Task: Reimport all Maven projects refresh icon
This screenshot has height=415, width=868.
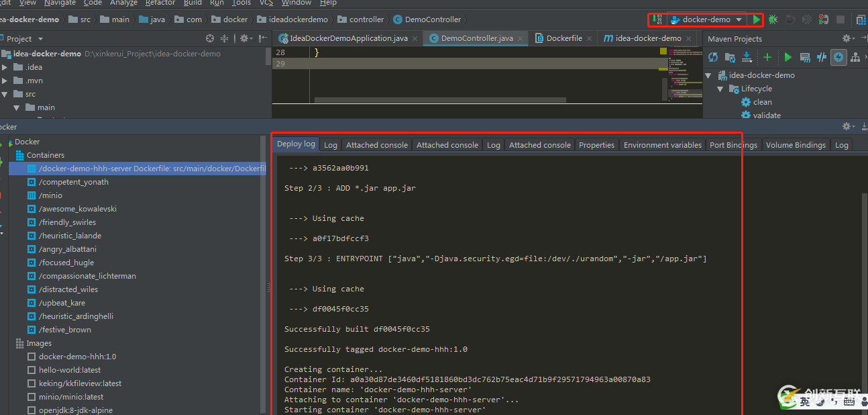Action: coord(713,58)
